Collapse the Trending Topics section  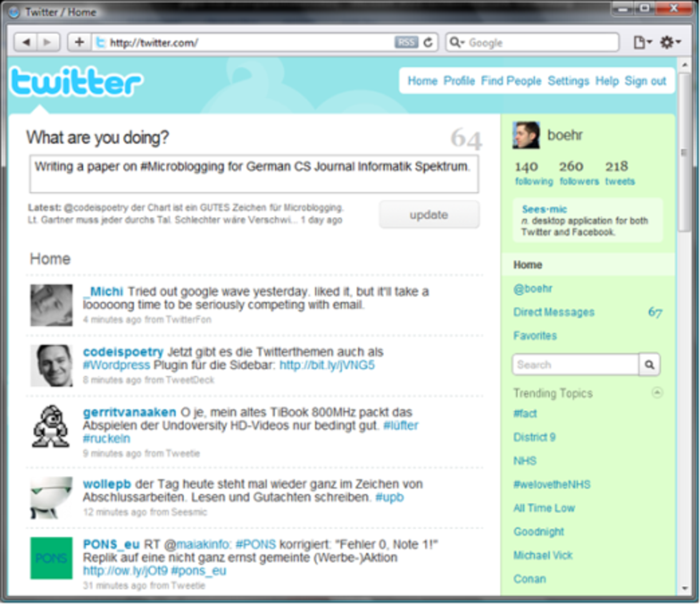pos(657,393)
